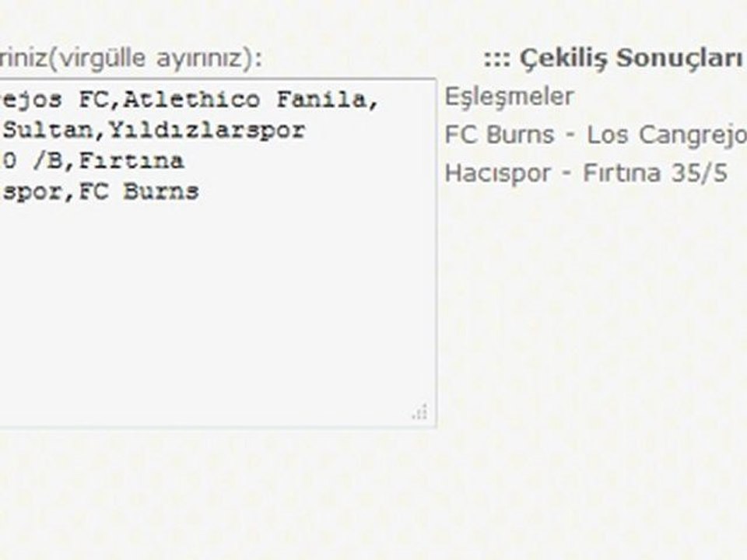
Task: Click the three-colon marker before Çekiliş Sonuçları
Action: tap(497, 60)
